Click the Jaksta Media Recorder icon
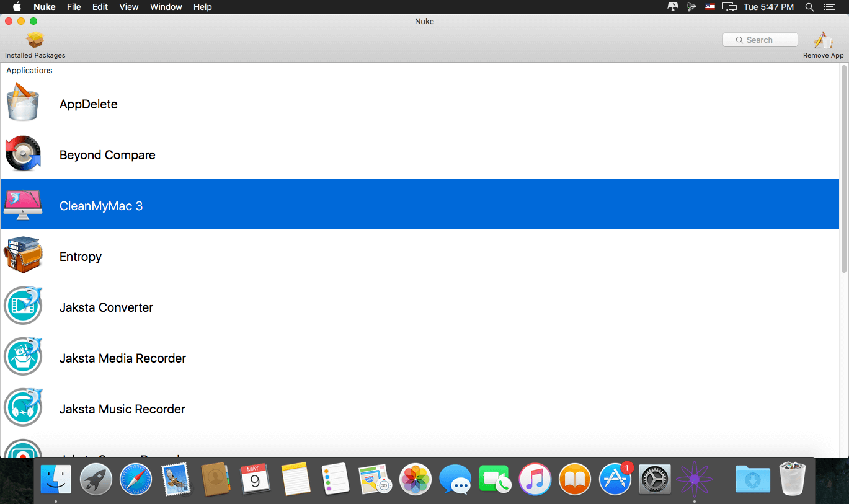 tap(23, 356)
